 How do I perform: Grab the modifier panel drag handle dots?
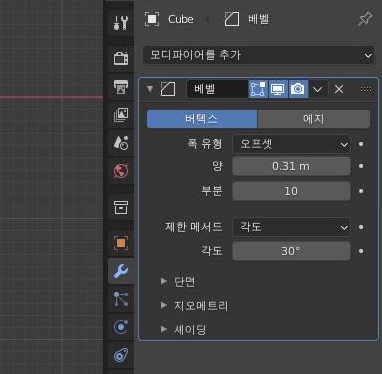point(366,89)
